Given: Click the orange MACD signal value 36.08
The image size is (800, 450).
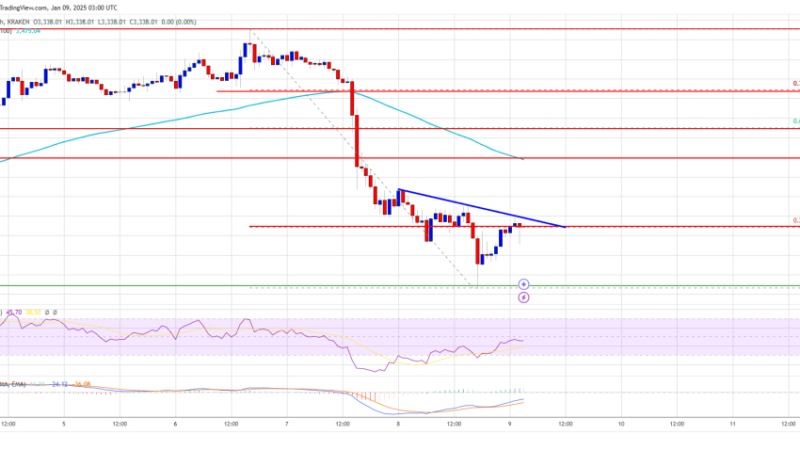Looking at the screenshot, I should tap(82, 384).
